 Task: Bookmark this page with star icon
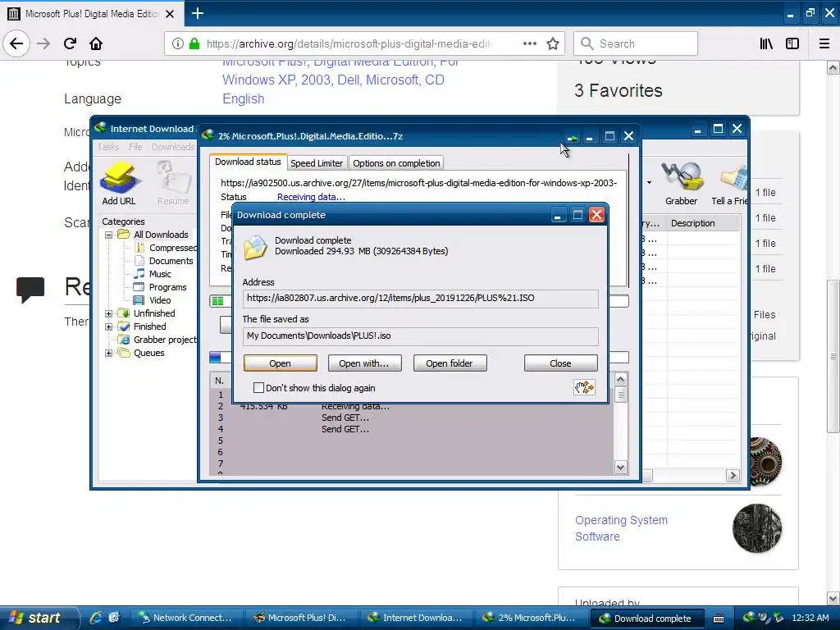[x=553, y=43]
